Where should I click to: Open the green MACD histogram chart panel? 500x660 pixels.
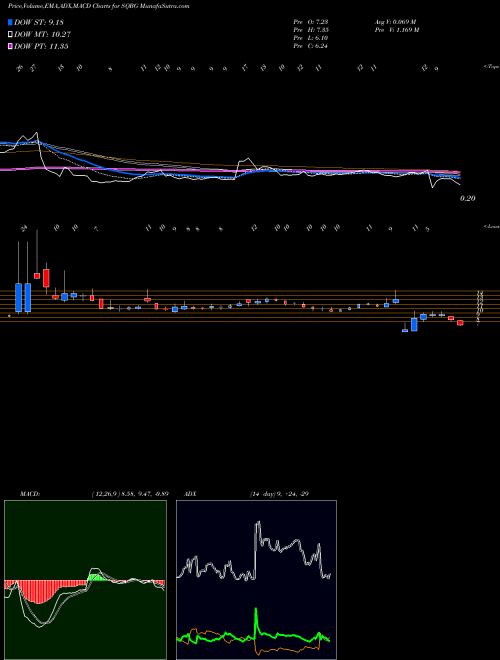(85, 580)
